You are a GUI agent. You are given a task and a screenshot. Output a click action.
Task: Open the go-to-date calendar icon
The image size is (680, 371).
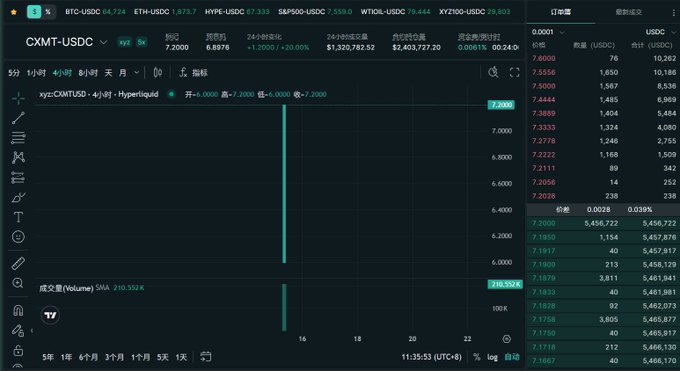[206, 357]
